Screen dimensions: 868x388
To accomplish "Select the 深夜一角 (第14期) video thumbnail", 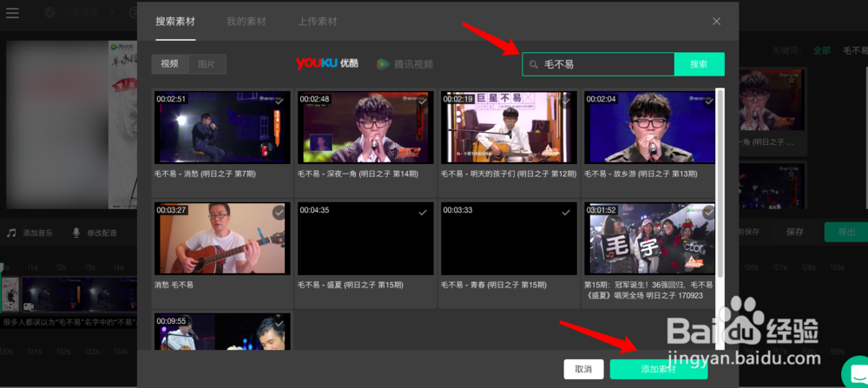I will click(x=365, y=128).
